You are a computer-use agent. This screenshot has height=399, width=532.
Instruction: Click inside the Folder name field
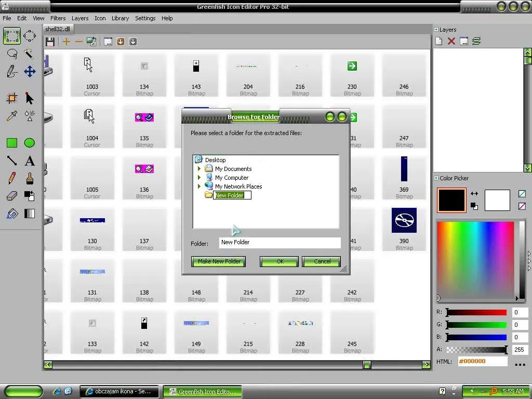tap(280, 242)
